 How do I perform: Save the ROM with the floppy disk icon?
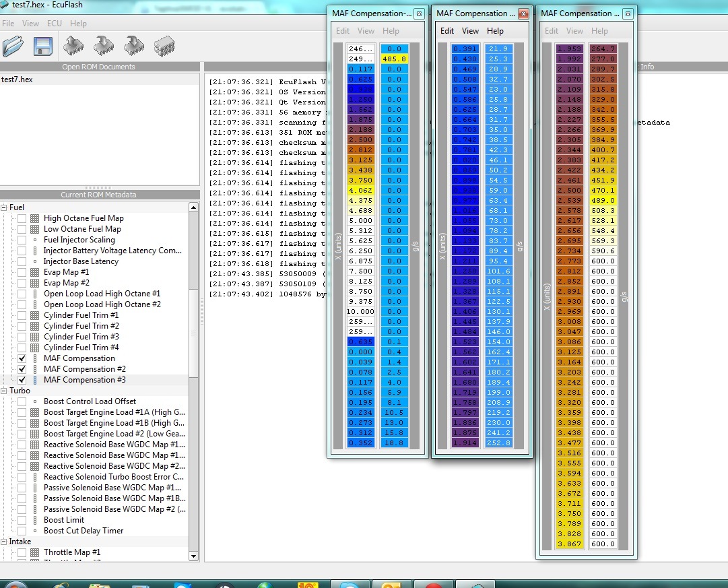click(x=42, y=46)
